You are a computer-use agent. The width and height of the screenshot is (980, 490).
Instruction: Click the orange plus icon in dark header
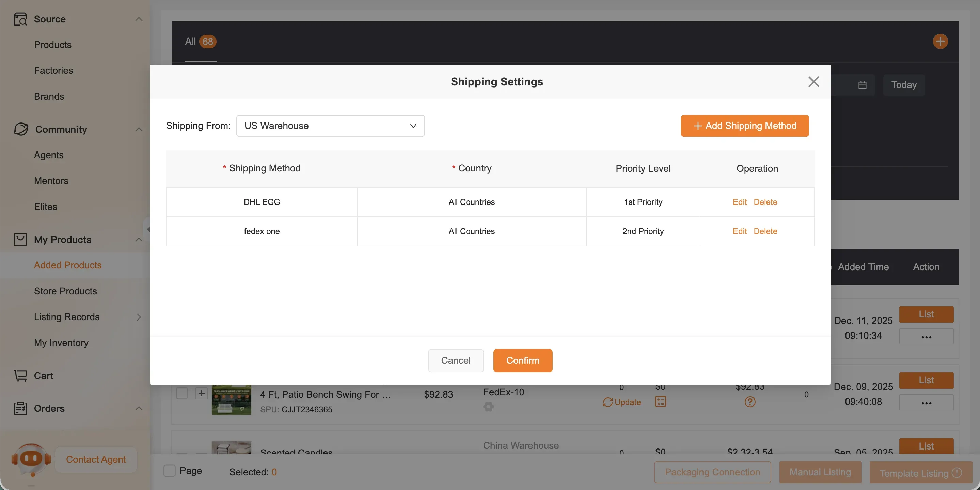940,42
